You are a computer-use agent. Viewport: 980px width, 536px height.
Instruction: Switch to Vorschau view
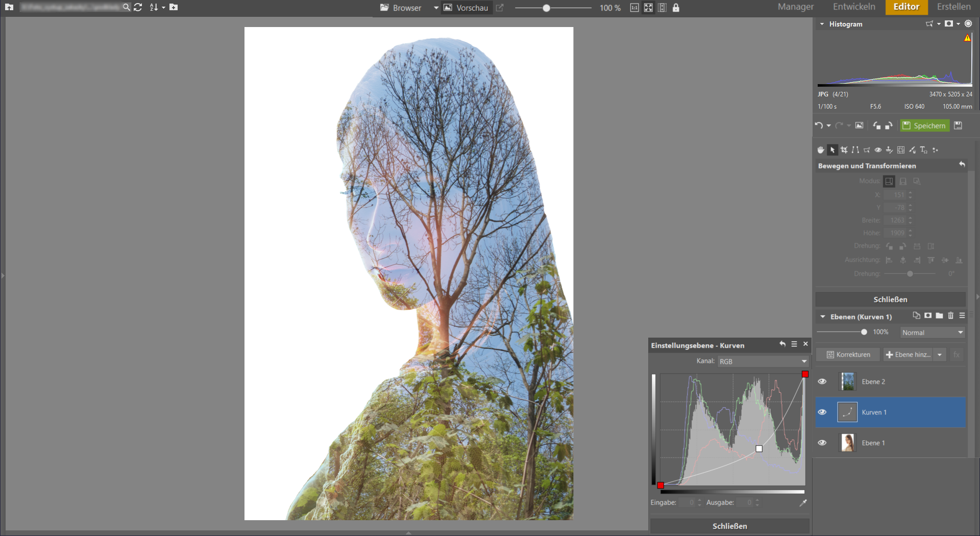point(467,8)
